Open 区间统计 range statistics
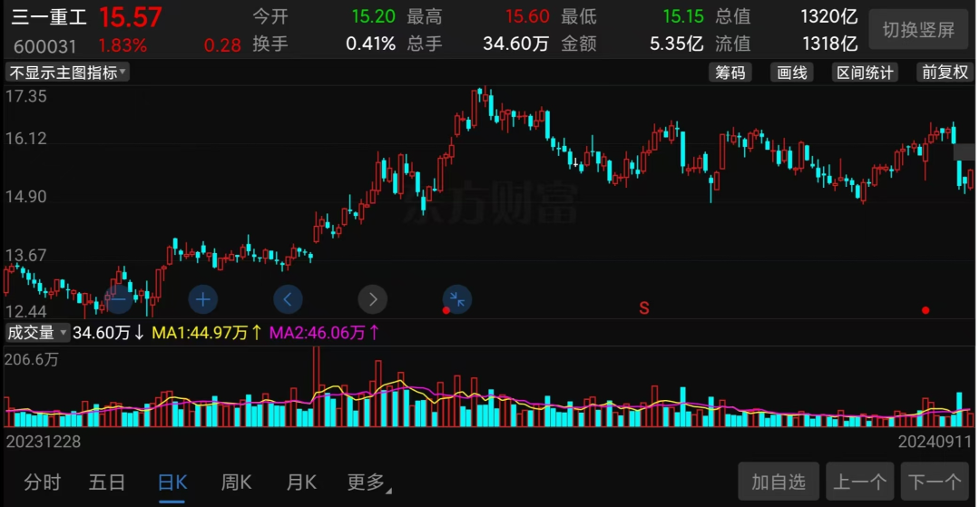Image resolution: width=980 pixels, height=507 pixels. (867, 73)
